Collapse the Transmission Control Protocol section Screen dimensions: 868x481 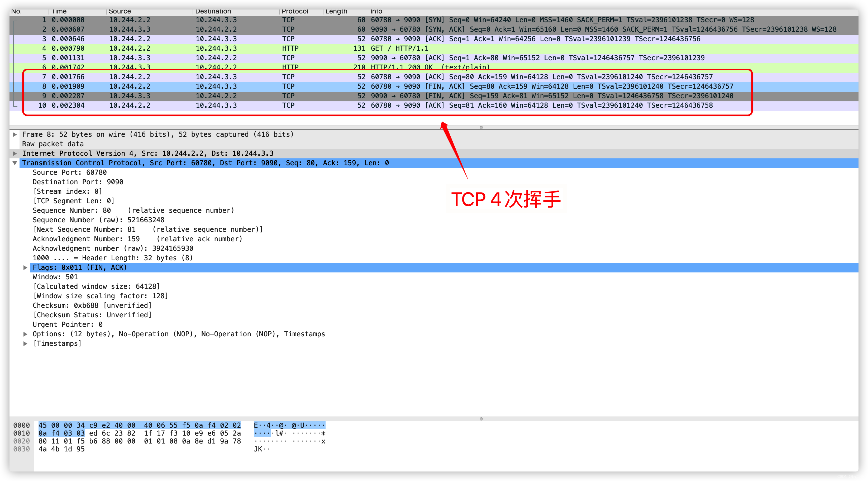point(15,163)
